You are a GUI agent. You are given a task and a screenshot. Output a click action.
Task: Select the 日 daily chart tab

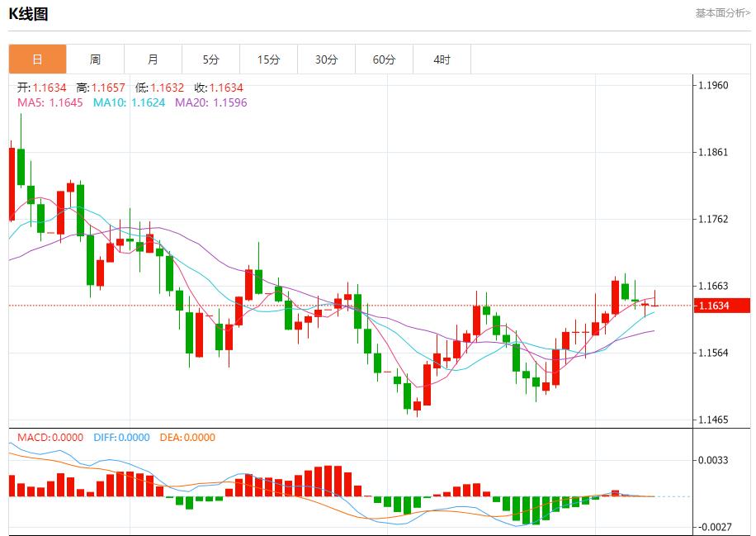(x=37, y=59)
